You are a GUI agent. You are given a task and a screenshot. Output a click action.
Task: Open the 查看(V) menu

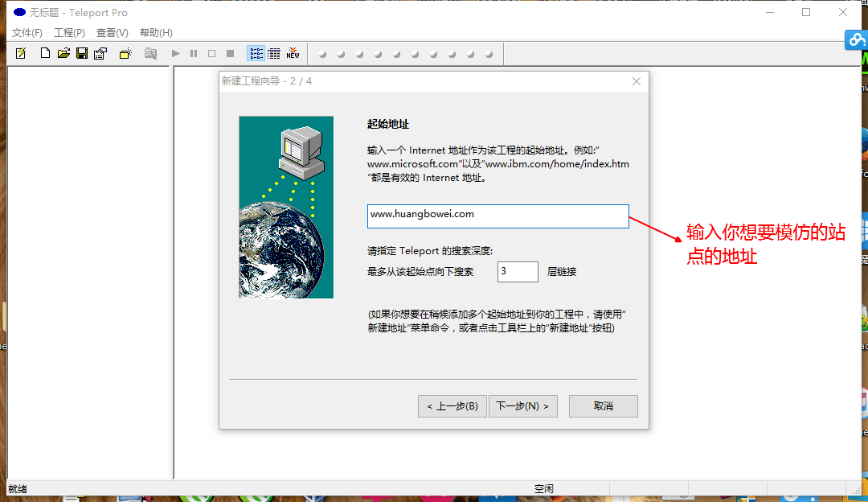(113, 33)
